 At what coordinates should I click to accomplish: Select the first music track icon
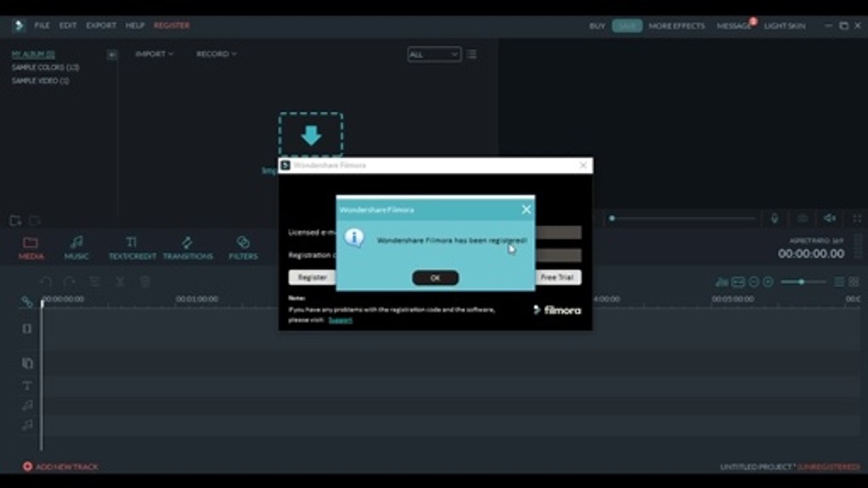tap(27, 405)
